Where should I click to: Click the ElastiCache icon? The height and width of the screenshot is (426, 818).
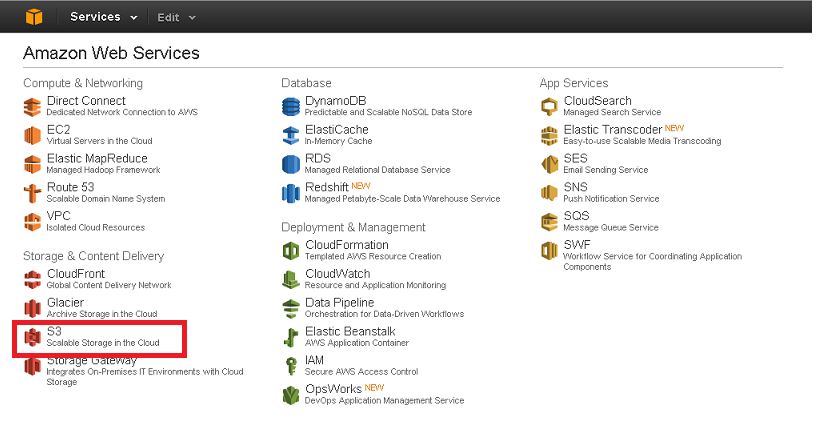point(291,136)
